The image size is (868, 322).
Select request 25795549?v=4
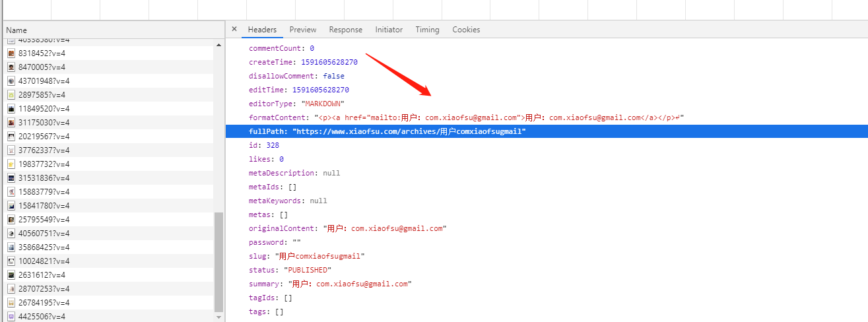tap(107, 219)
